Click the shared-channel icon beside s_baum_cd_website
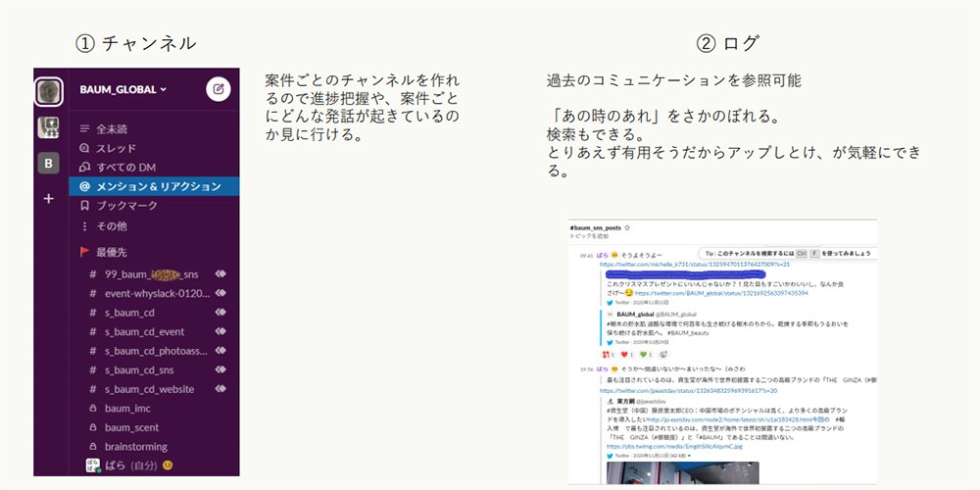 [220, 389]
